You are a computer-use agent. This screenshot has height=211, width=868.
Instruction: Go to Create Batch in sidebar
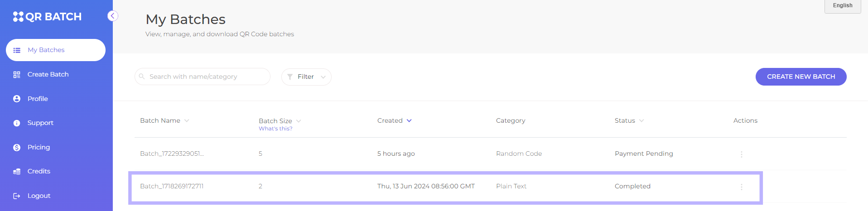[x=48, y=74]
